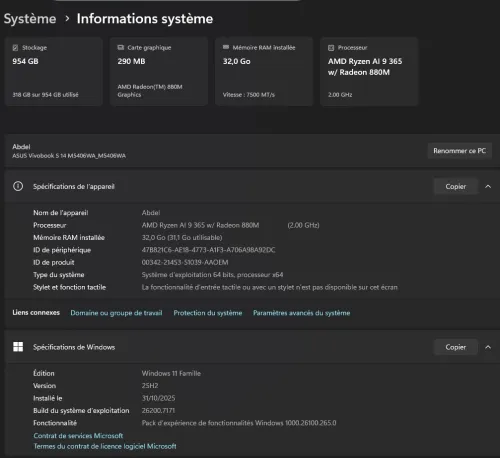Screen dimensions: 500x458
Task: Select the text 318 GB sur 954 GB utilisé
Action: 45,95
